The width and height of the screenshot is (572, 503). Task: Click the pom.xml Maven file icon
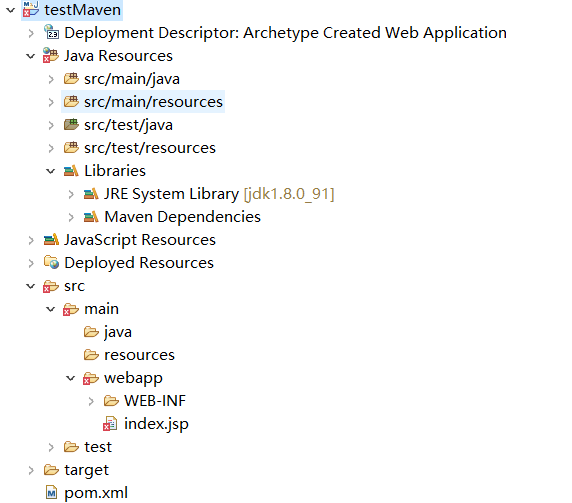(51, 493)
